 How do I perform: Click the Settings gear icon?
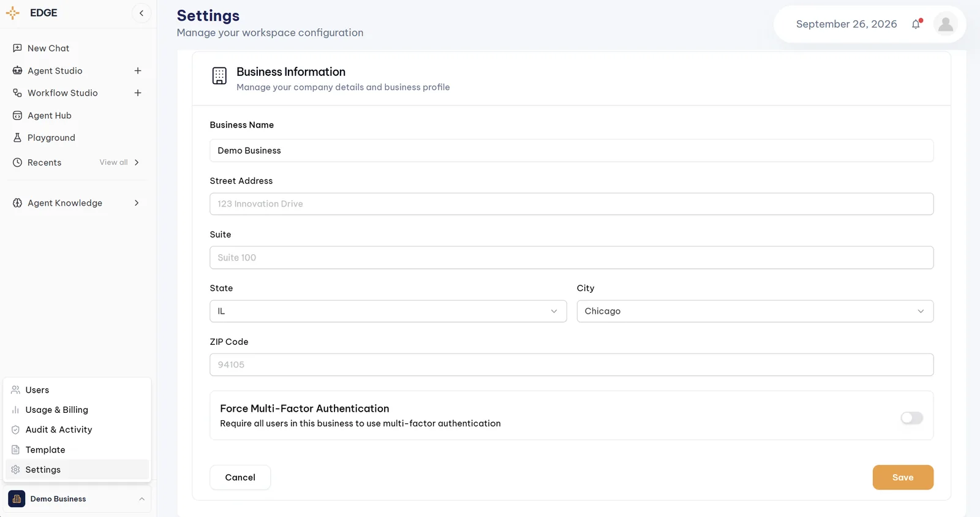pyautogui.click(x=16, y=470)
